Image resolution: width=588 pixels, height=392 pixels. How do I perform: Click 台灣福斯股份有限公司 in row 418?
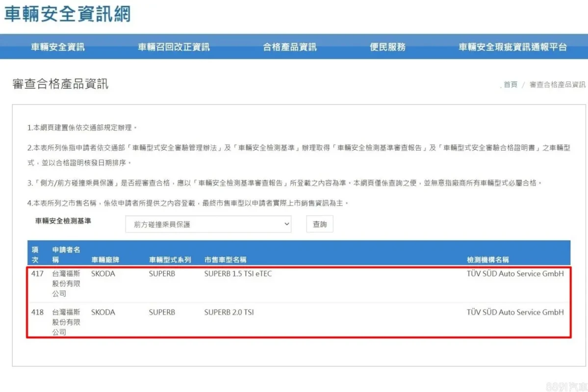pyautogui.click(x=66, y=322)
